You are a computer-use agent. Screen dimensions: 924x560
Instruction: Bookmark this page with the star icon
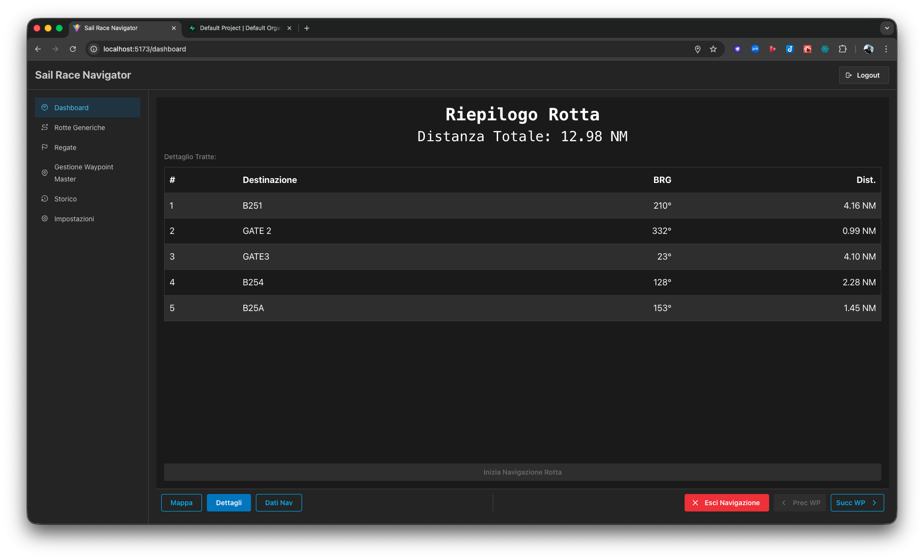click(713, 49)
